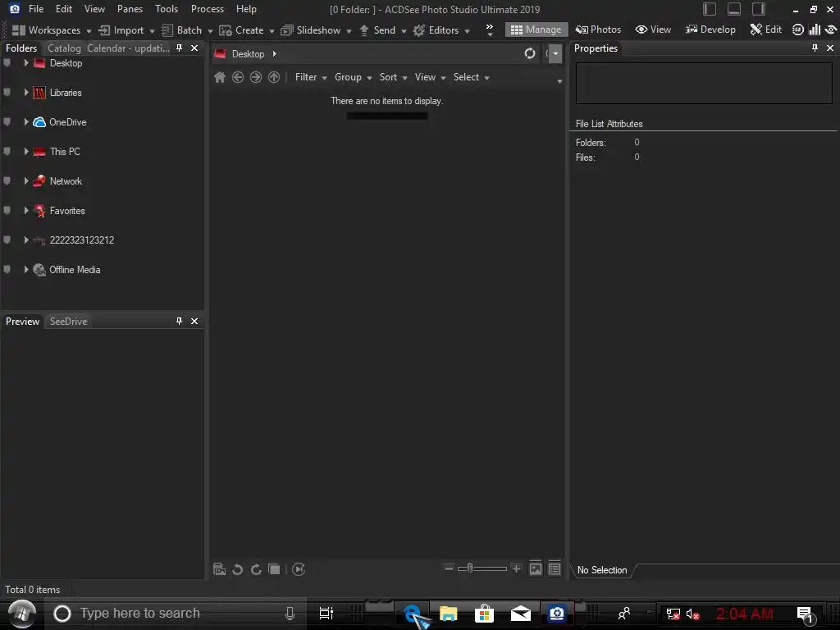The width and height of the screenshot is (840, 630).
Task: Switch to the SeeDrive tab
Action: point(69,322)
